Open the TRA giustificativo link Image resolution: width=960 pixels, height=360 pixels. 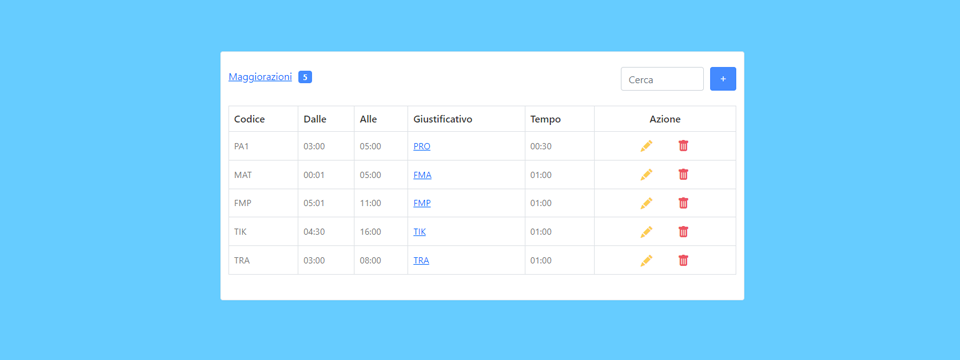(421, 260)
